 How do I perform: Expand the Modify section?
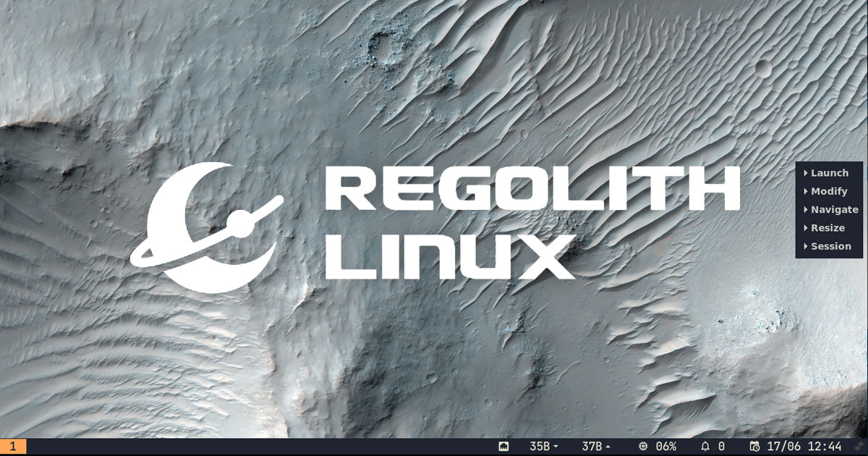[828, 191]
